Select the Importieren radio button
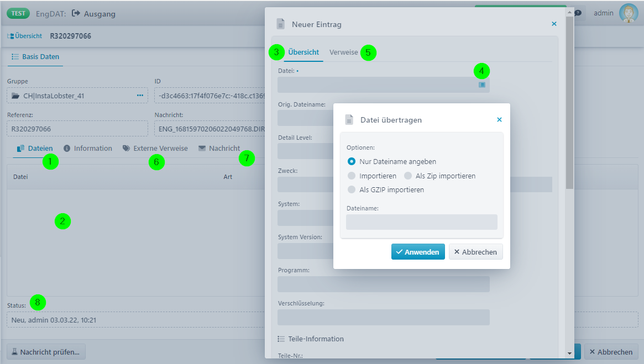Image resolution: width=644 pixels, height=364 pixels. click(x=351, y=176)
